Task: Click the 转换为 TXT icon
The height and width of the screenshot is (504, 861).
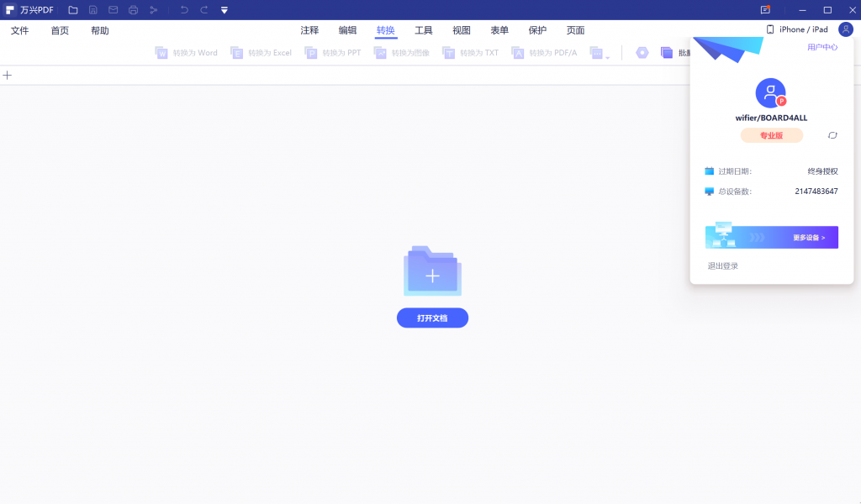Action: [449, 53]
